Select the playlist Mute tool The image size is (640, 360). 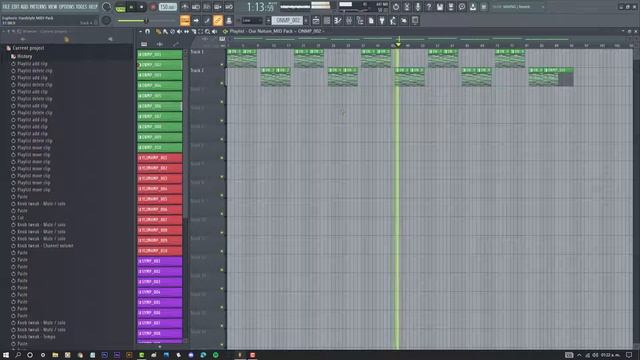[179, 31]
